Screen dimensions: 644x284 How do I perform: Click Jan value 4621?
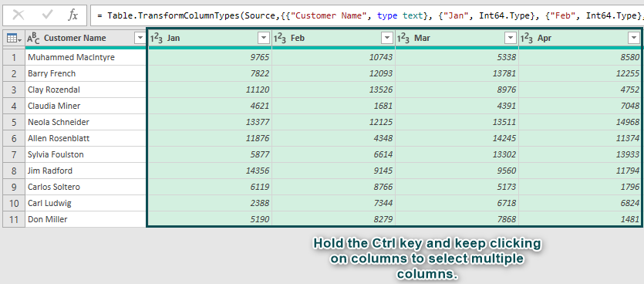pyautogui.click(x=210, y=106)
